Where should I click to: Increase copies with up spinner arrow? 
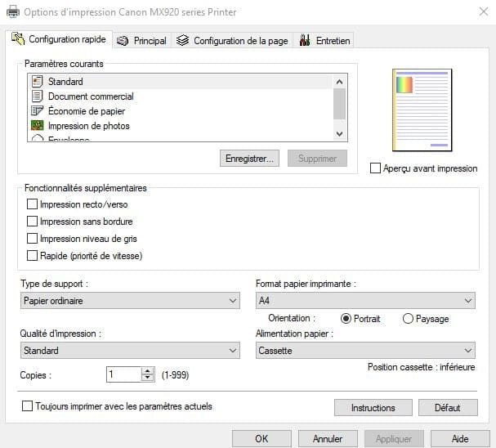tap(148, 371)
